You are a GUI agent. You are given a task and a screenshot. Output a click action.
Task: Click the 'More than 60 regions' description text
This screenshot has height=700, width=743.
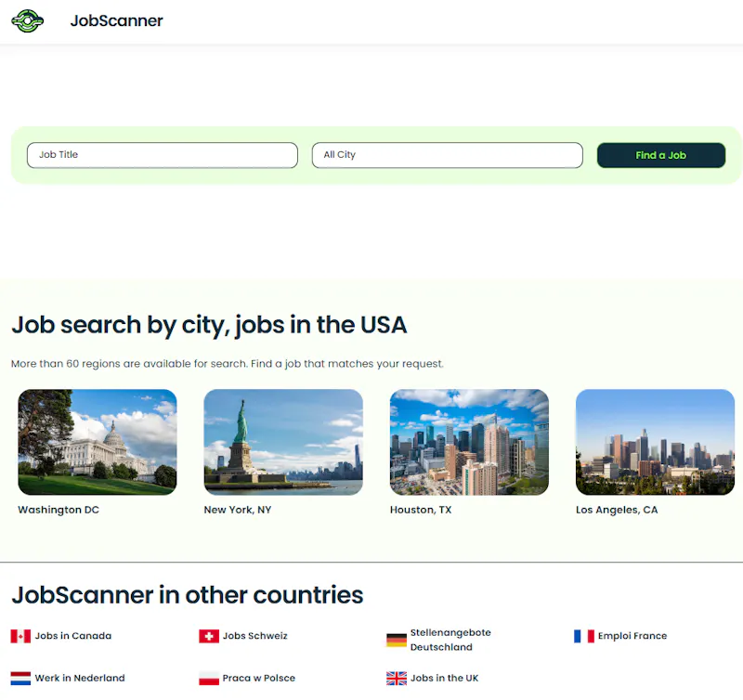pyautogui.click(x=228, y=364)
